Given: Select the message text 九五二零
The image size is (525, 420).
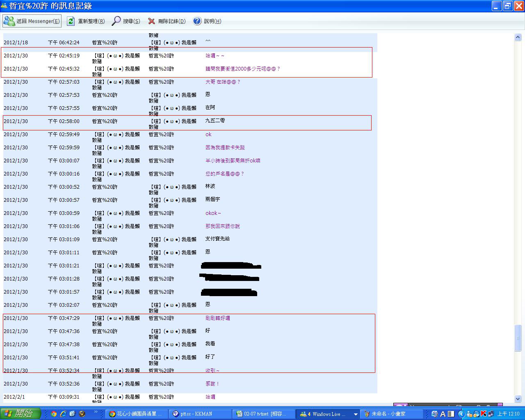Looking at the screenshot, I should click(215, 121).
